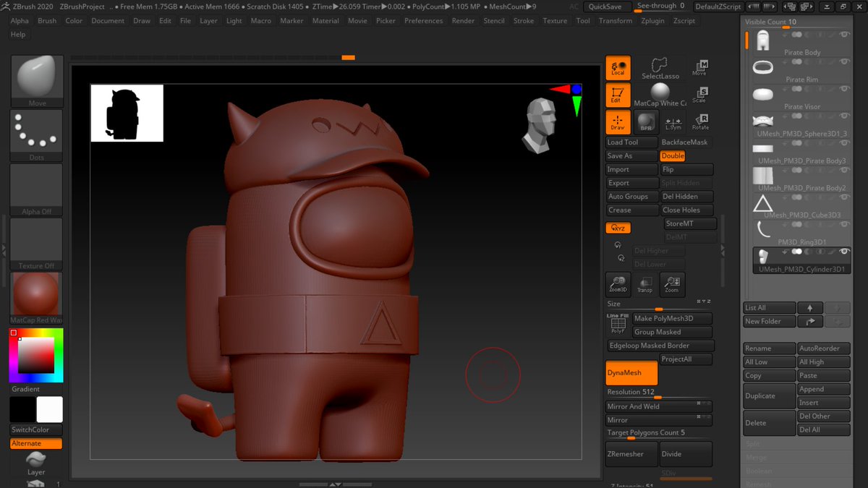868x488 pixels.
Task: Click the Zoom3D icon
Action: click(x=618, y=283)
